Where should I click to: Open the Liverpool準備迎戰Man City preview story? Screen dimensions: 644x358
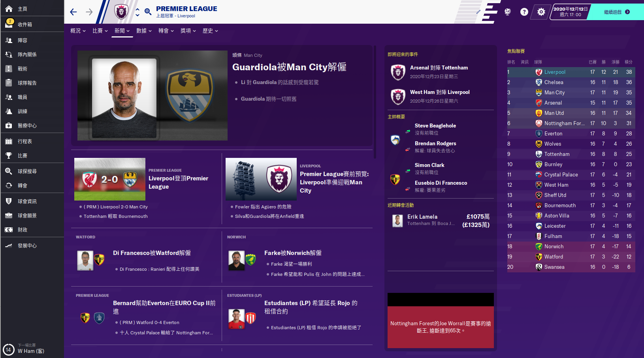click(x=334, y=182)
